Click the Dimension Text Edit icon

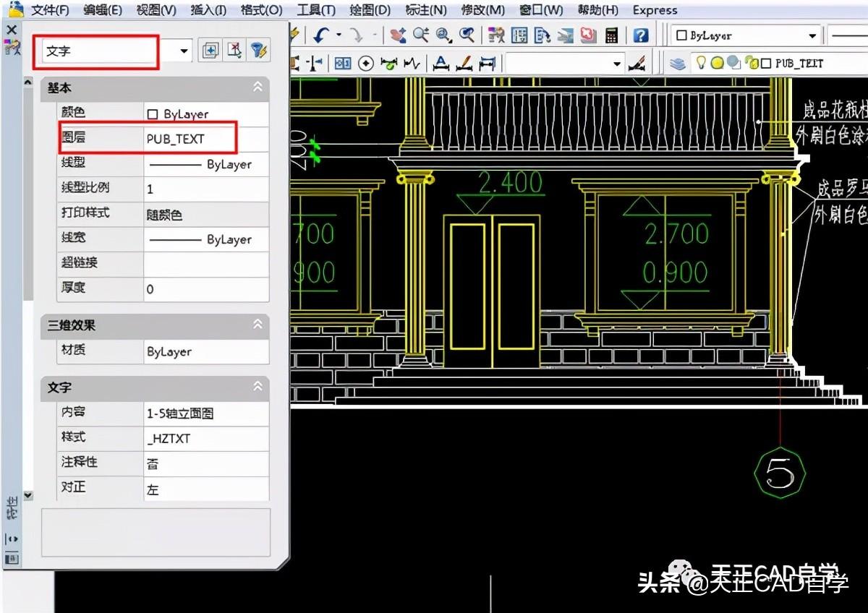[464, 64]
